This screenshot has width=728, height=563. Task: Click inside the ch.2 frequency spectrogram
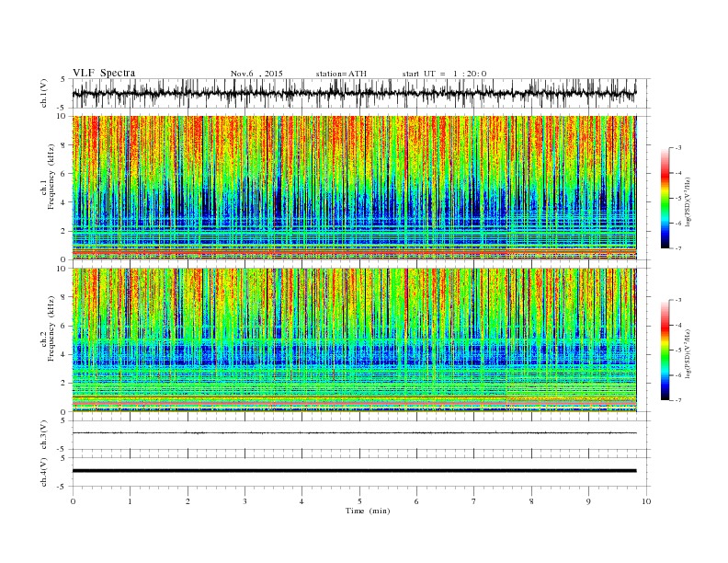point(354,340)
